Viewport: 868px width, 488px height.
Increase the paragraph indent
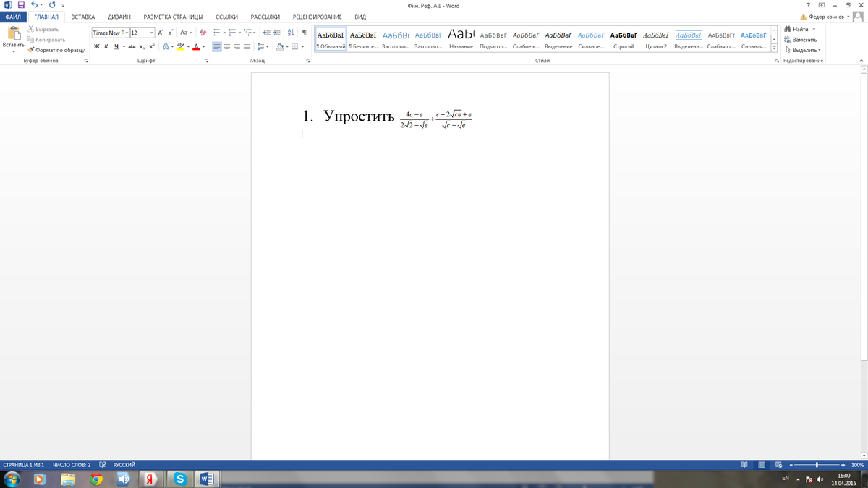pyautogui.click(x=277, y=33)
